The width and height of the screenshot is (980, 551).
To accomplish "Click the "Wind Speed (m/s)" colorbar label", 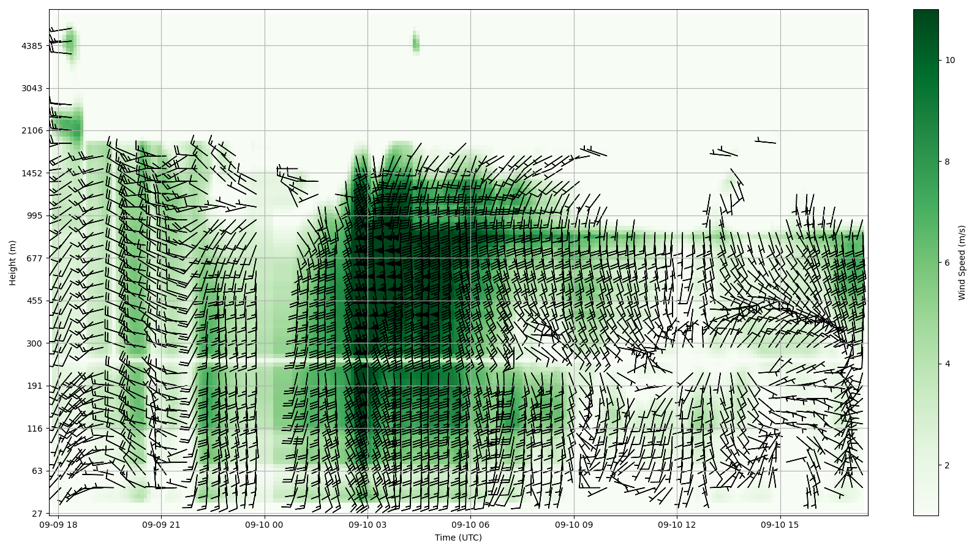I will pyautogui.click(x=962, y=263).
